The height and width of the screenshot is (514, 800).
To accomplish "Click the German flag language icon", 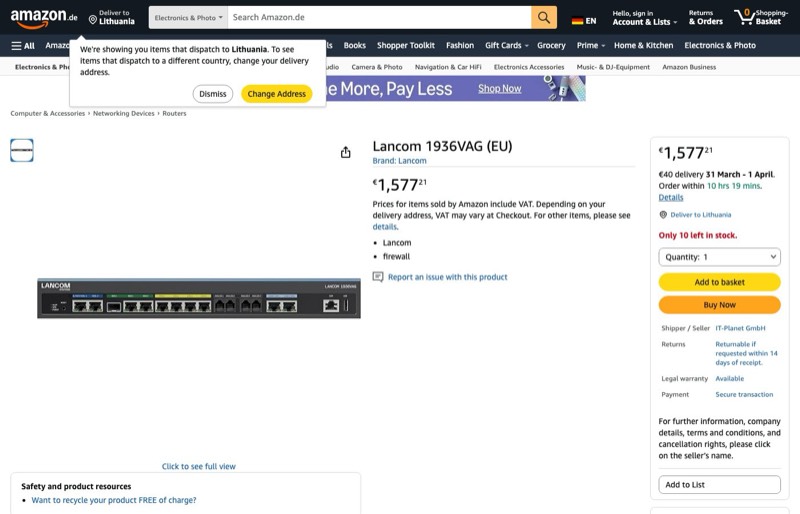I will click(577, 21).
